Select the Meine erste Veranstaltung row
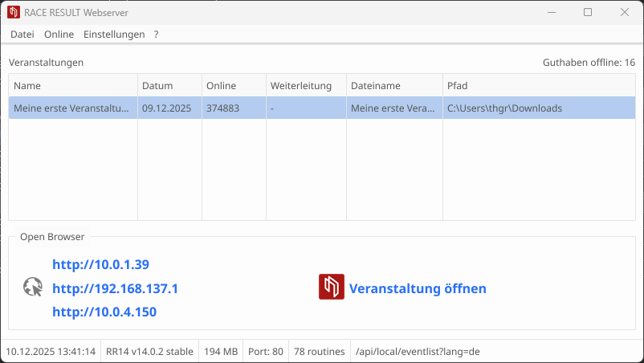 72,108
